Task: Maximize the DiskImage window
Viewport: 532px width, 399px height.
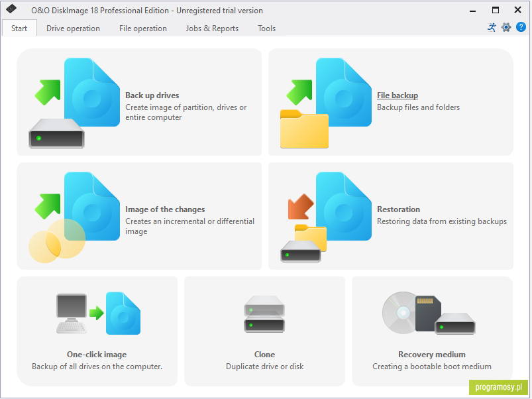Action: [496, 10]
